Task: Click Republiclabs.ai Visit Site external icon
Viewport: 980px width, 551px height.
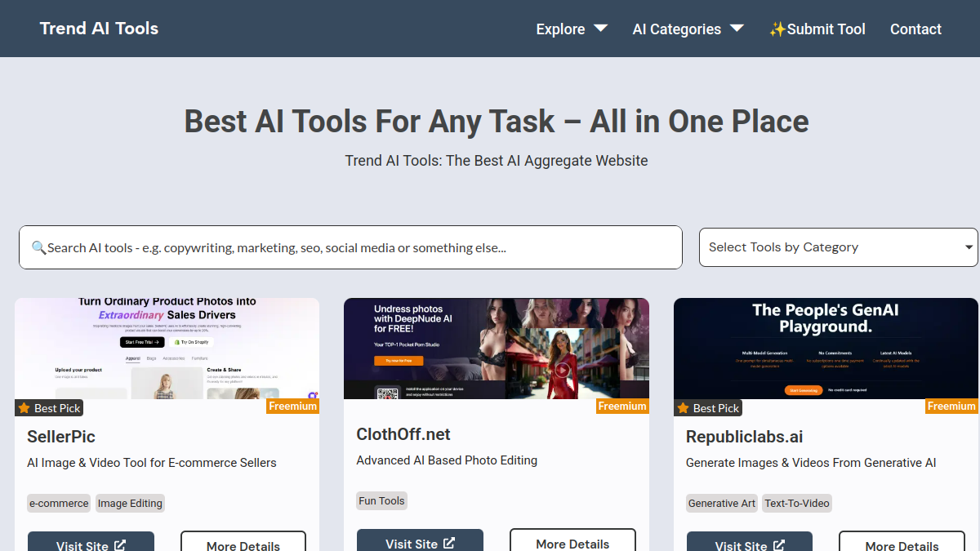Action: pos(779,545)
